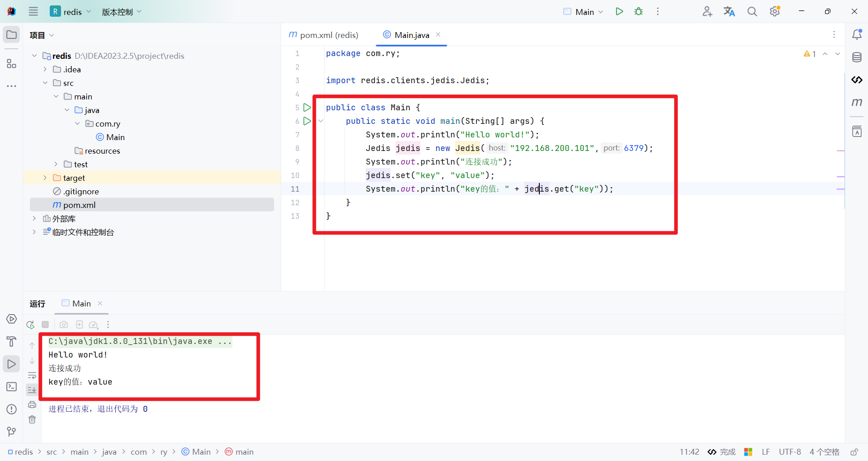Open the Database tool window

coord(857,57)
